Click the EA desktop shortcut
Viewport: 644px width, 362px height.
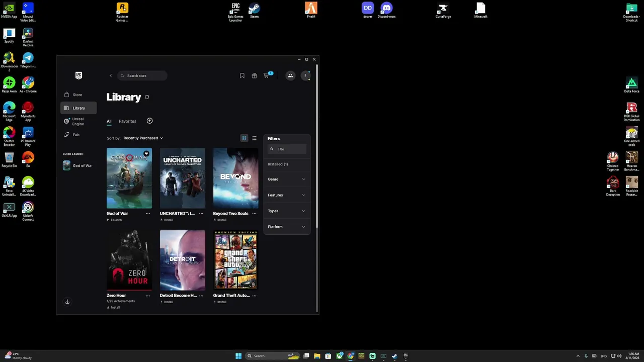pyautogui.click(x=28, y=160)
